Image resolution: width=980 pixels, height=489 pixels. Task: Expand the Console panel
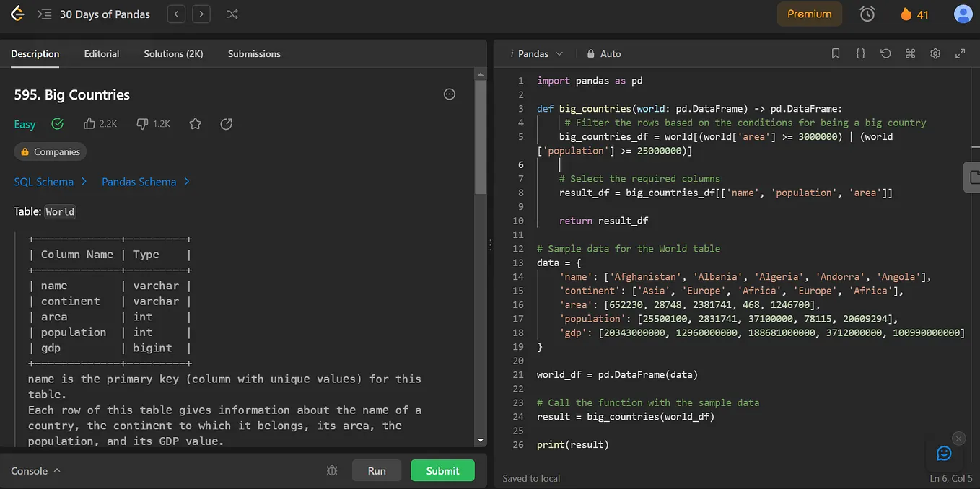[36, 470]
